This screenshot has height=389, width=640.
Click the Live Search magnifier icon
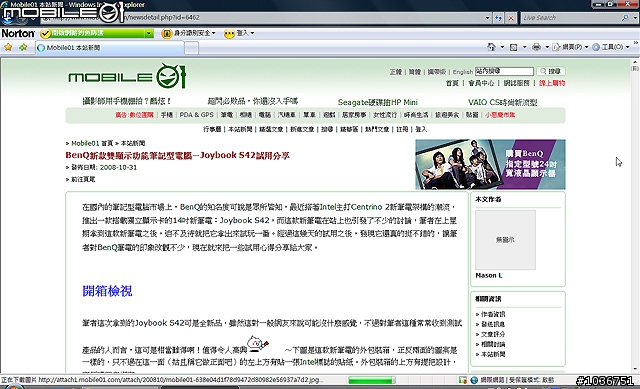(x=625, y=18)
